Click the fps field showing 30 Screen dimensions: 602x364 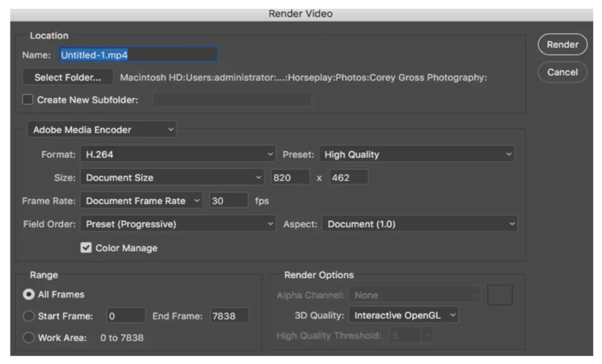click(228, 201)
